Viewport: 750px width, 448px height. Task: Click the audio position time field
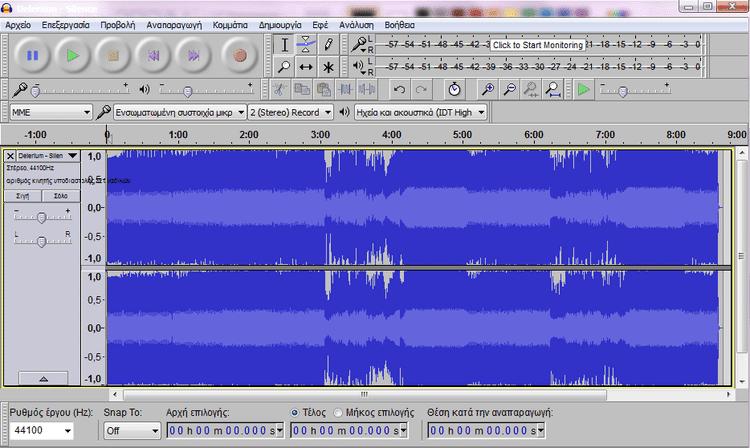click(486, 431)
